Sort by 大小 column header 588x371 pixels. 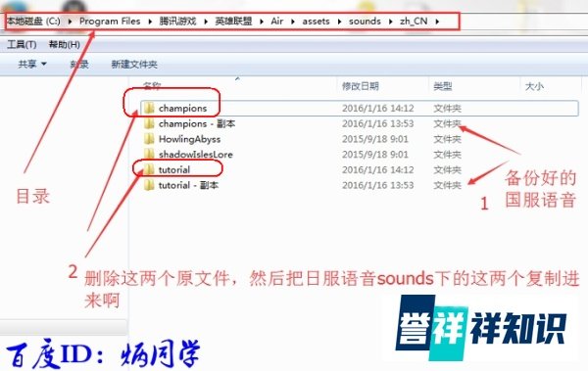point(534,86)
